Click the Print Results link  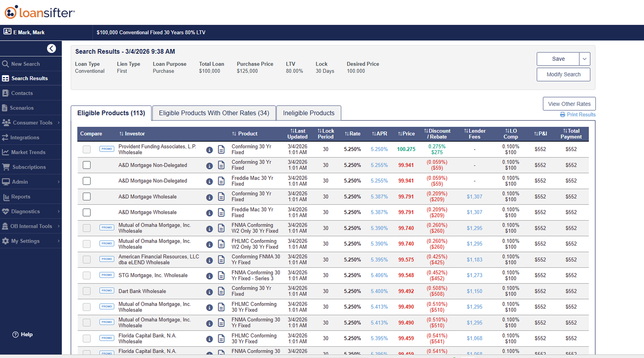(x=578, y=114)
